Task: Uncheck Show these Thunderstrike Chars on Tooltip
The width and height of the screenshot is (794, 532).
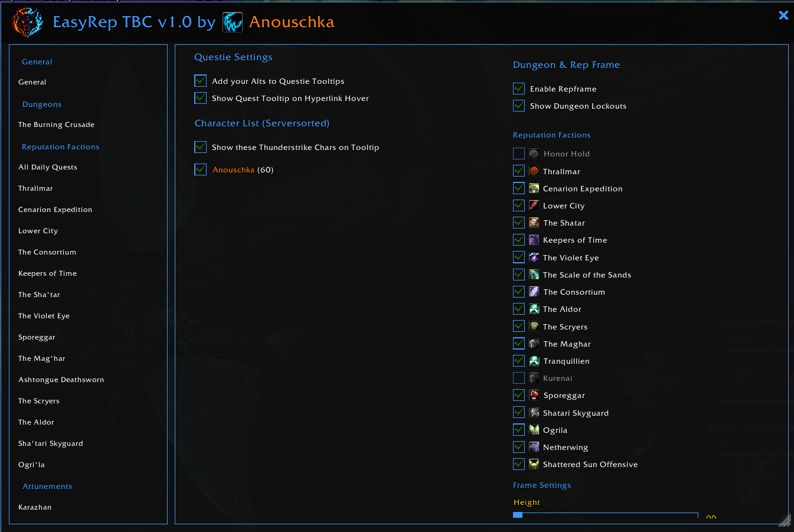Action: 201,147
